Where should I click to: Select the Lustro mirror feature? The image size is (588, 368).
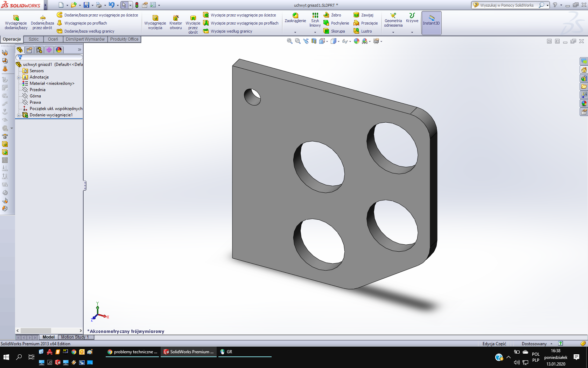tap(363, 31)
